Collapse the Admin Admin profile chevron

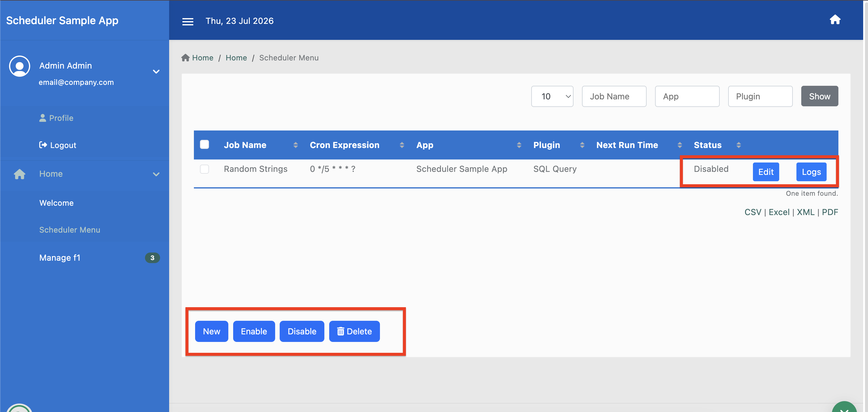pos(156,71)
